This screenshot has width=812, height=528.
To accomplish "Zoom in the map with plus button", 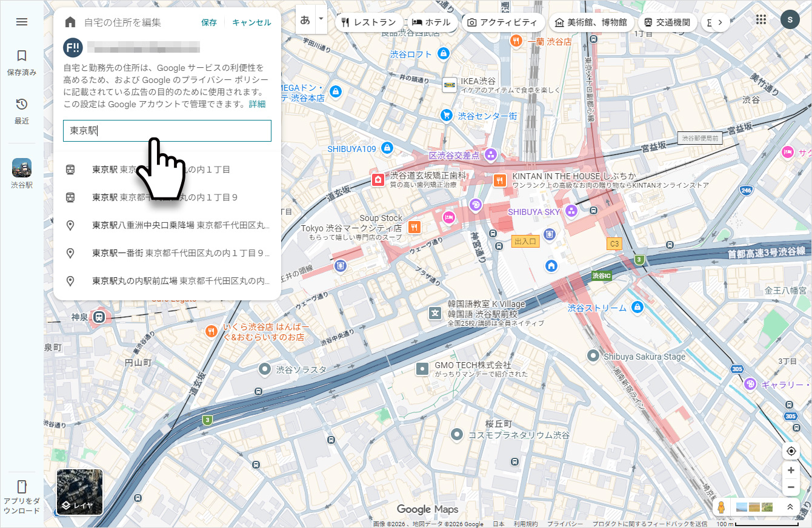I will point(791,470).
